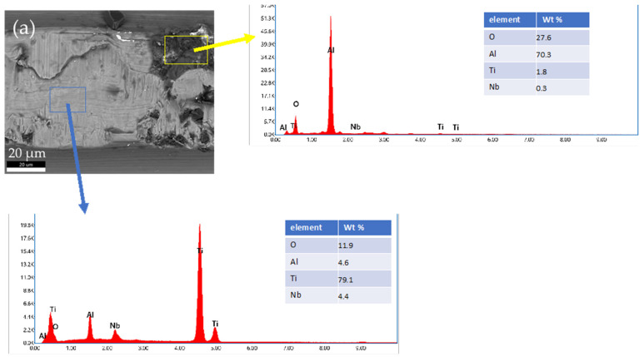Click the Nb label in top spectrum

tap(355, 126)
